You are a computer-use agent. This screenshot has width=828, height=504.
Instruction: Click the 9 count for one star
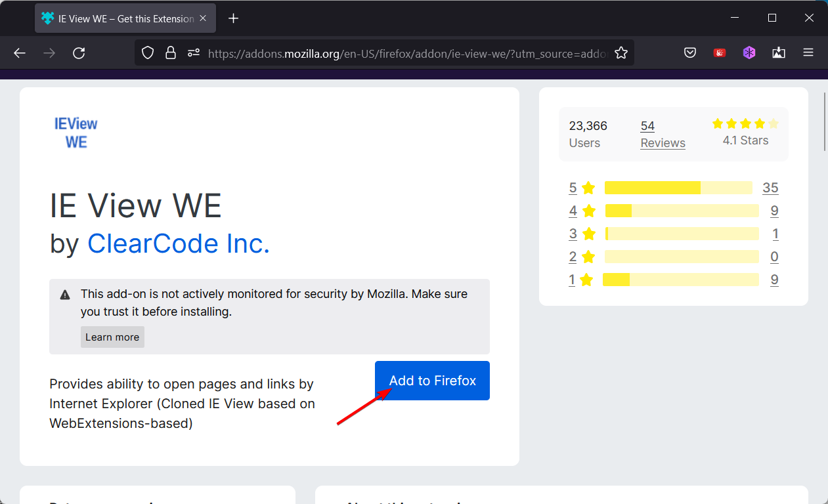(x=775, y=280)
